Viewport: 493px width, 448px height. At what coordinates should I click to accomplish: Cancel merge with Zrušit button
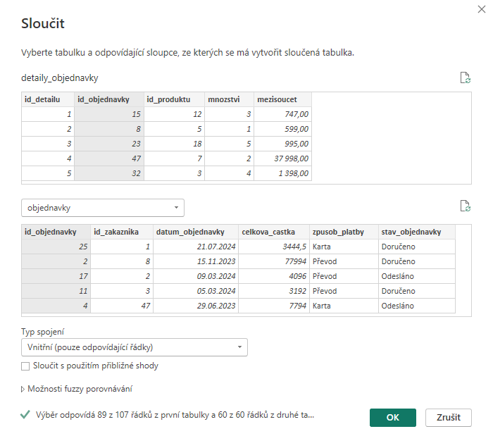(x=448, y=417)
